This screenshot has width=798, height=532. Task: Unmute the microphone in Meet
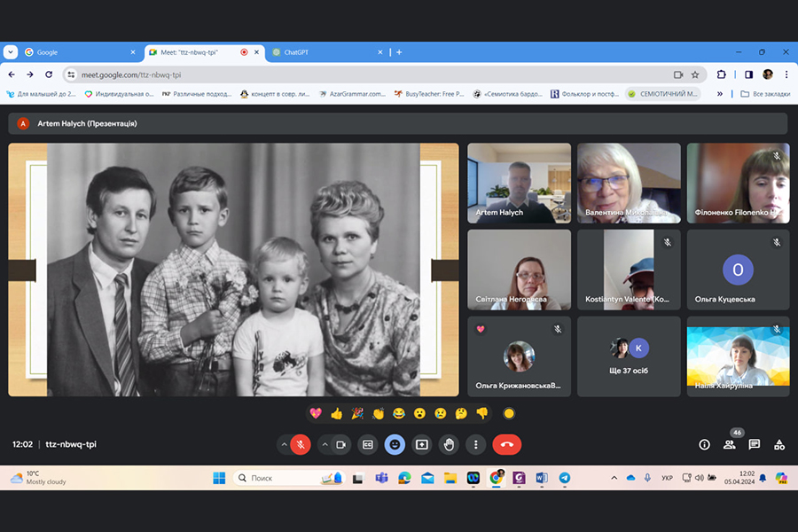(301, 444)
